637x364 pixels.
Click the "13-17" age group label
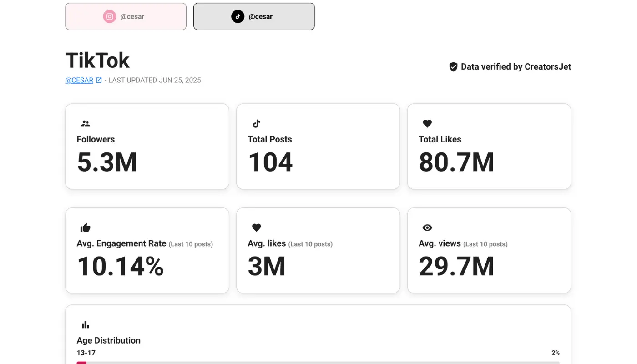[86, 353]
